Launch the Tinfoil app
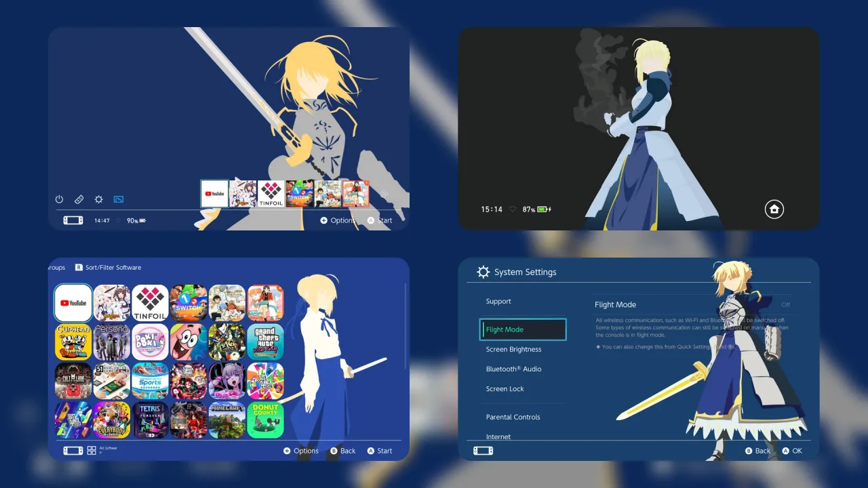 150,302
